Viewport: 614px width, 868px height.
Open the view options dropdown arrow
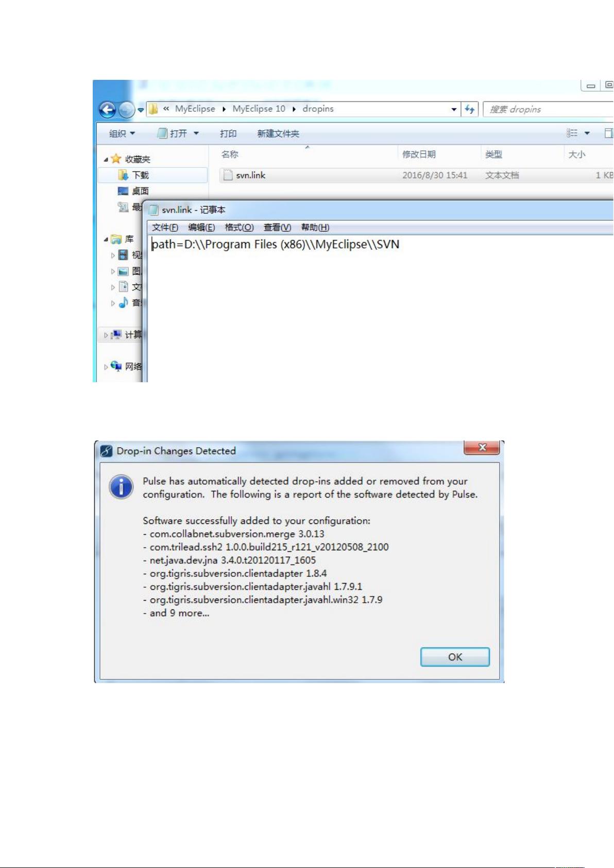pos(587,133)
